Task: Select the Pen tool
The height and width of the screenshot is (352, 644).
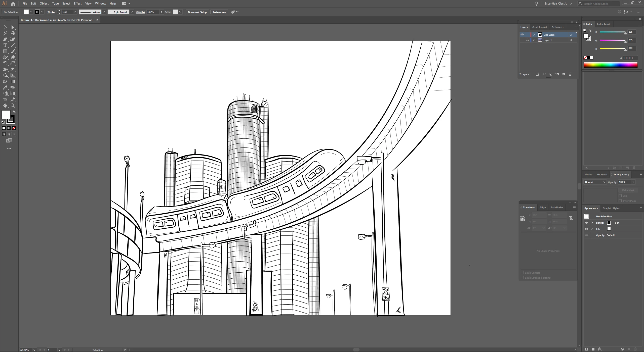Action: (5, 39)
